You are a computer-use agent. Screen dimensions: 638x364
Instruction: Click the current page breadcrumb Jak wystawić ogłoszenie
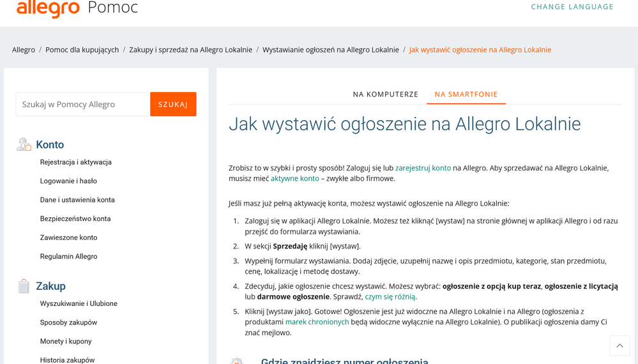pyautogui.click(x=480, y=50)
